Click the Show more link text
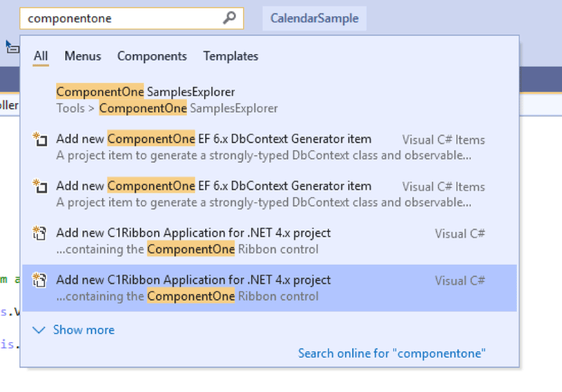The width and height of the screenshot is (562, 392). tap(84, 329)
